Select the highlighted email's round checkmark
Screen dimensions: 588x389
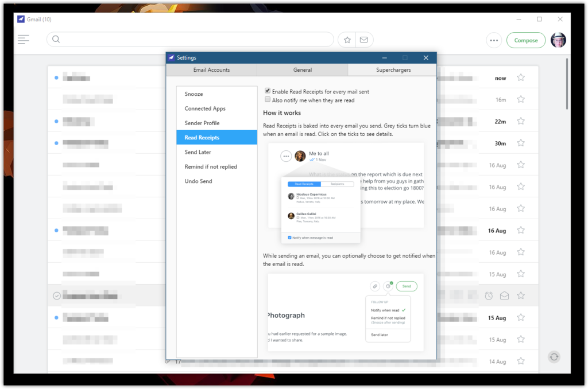pos(57,296)
